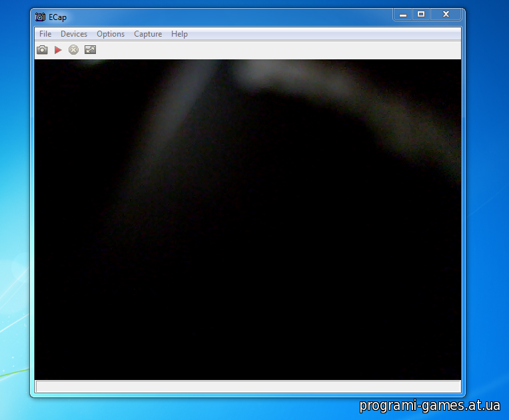Take a snapshot with the camera icon

pyautogui.click(x=42, y=50)
